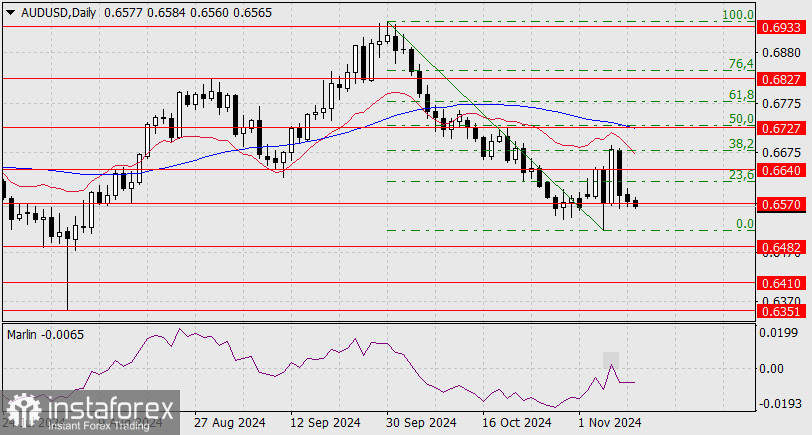Click the 30 Sep 2024 date label
This screenshot has width=812, height=435.
421,423
